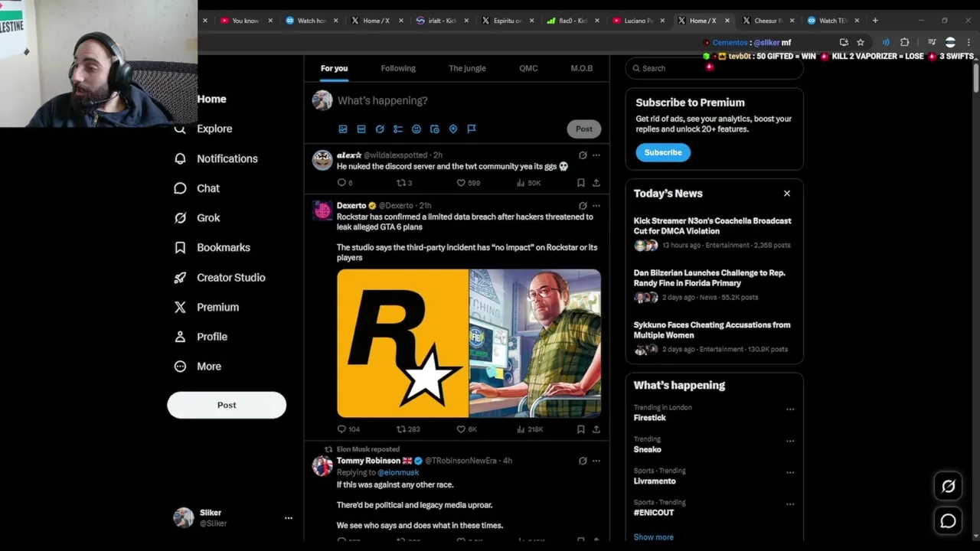Click Grok explain icon on Dexerto post
The height and width of the screenshot is (551, 980).
583,206
